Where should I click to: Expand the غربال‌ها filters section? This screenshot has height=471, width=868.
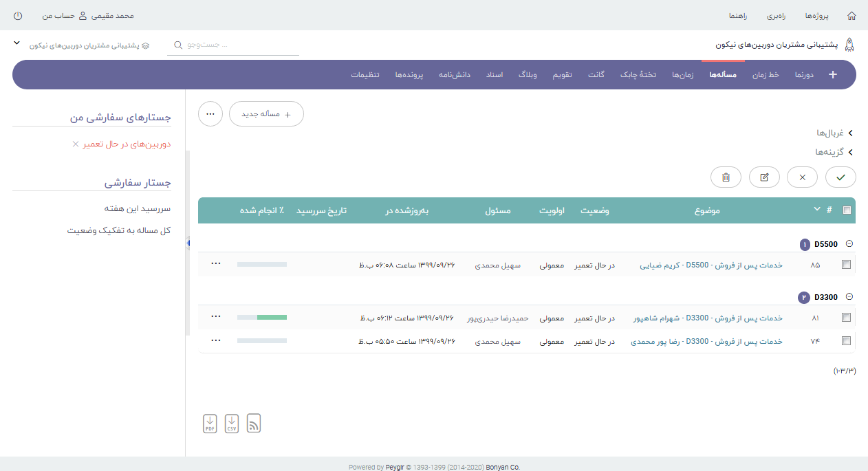pos(834,133)
